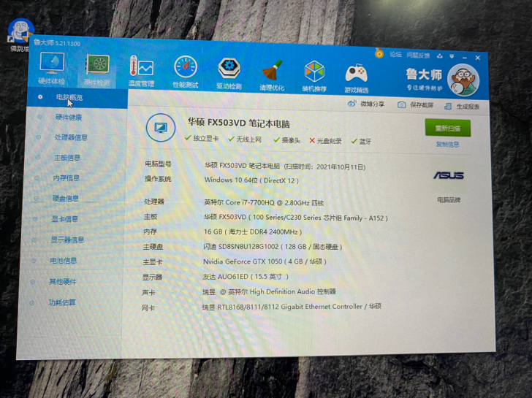Click the 电脑品牌 label under ASUS logo
532x398 pixels.
(x=449, y=199)
